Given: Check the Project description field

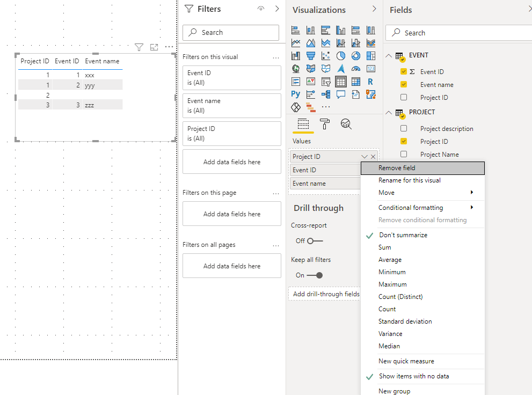Looking at the screenshot, I should click(403, 128).
